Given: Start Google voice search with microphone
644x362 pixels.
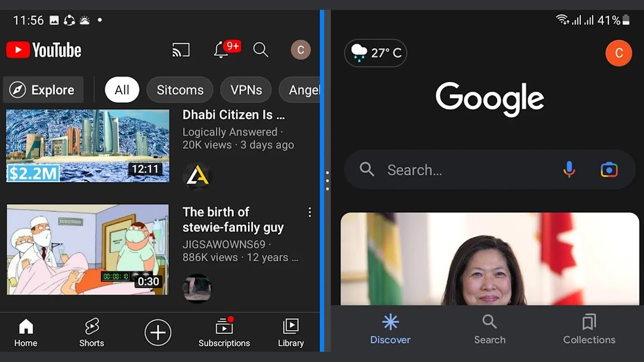Looking at the screenshot, I should 569,169.
